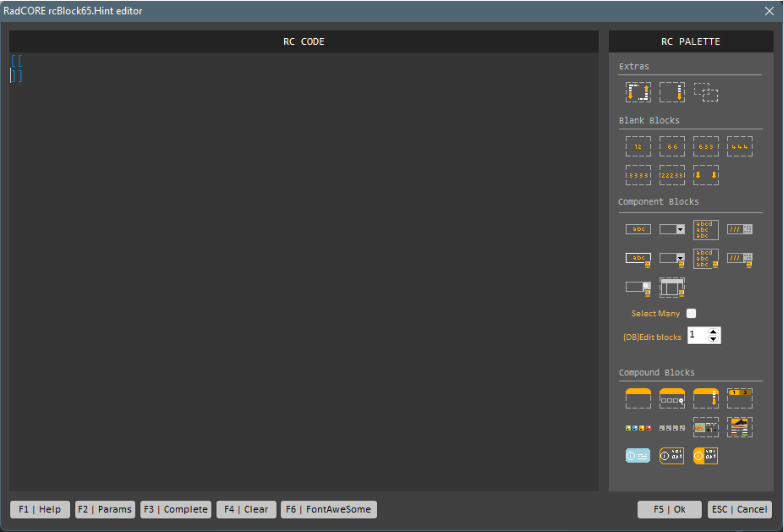
Task: Add the database-bound combo box component block
Action: [672, 258]
